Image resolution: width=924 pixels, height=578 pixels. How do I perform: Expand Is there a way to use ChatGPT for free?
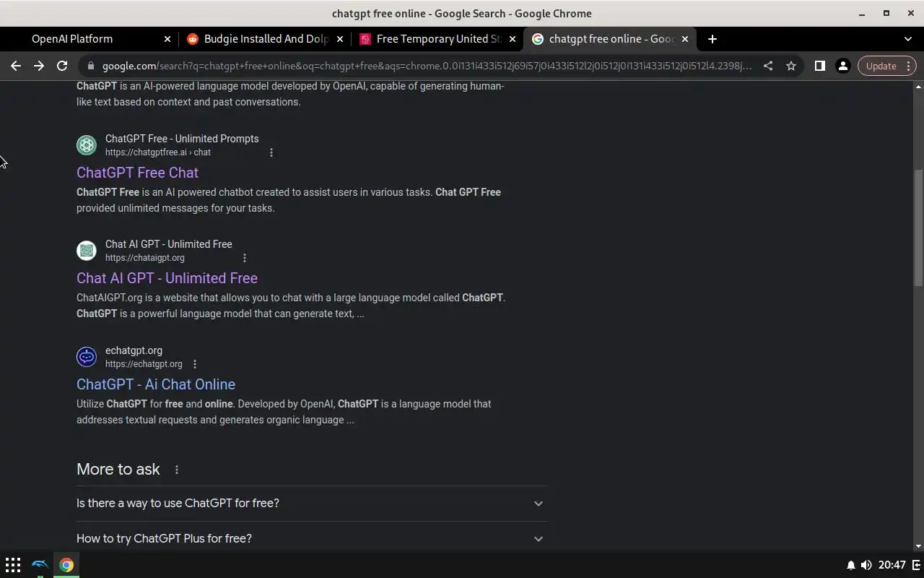coord(312,504)
